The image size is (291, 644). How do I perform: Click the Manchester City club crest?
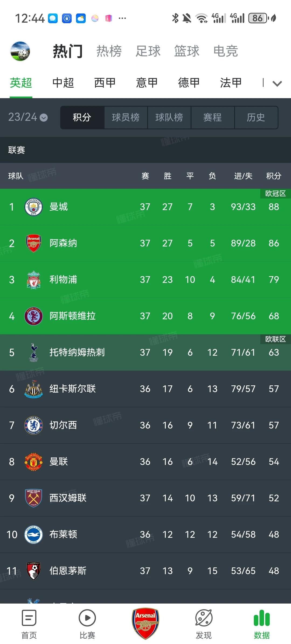click(x=33, y=207)
